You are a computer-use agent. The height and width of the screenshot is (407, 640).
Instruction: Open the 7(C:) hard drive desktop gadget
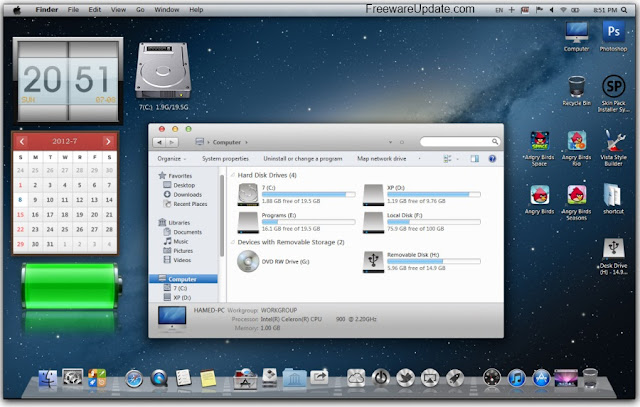pyautogui.click(x=163, y=76)
